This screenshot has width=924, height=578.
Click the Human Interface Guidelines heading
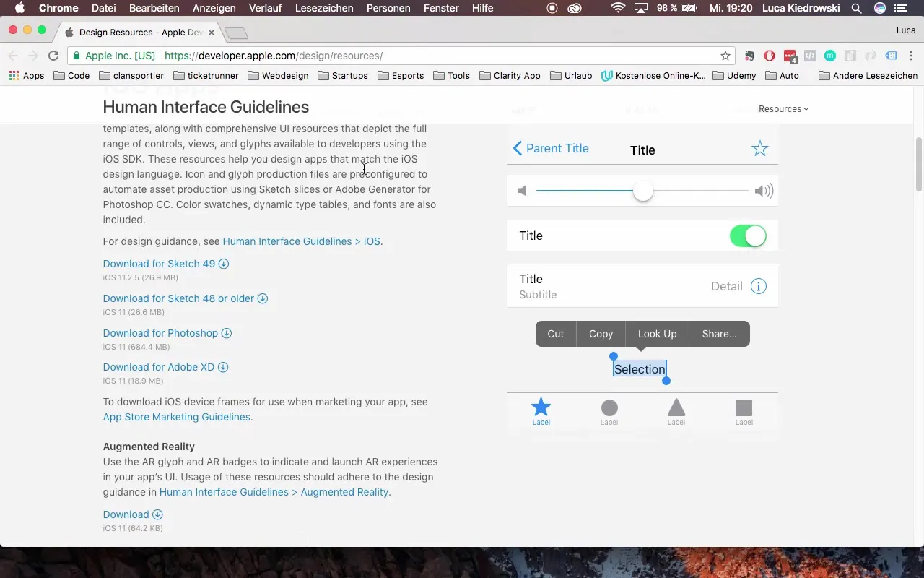tap(206, 107)
